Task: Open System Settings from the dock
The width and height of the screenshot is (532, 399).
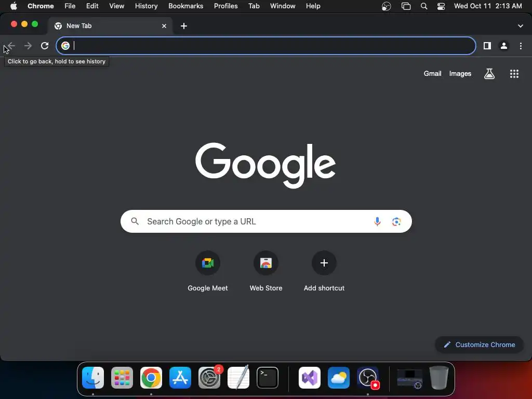Action: click(209, 377)
